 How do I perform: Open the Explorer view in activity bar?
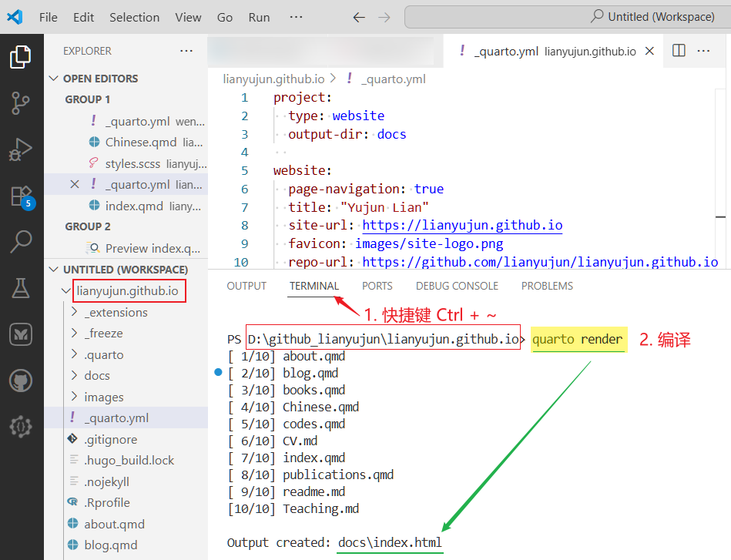pos(21,57)
